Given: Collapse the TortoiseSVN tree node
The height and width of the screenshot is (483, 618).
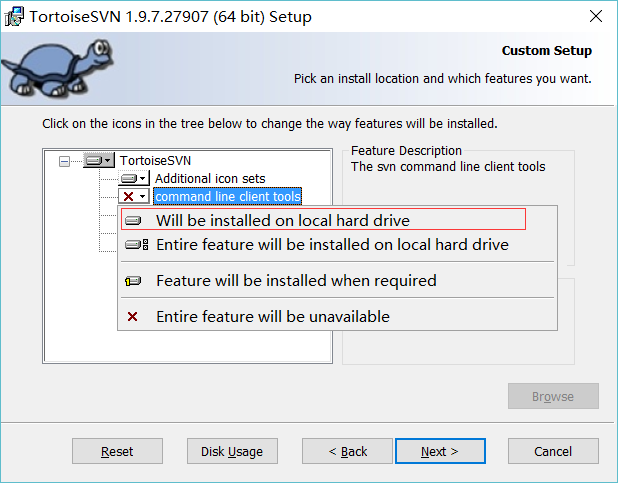Looking at the screenshot, I should click(x=64, y=161).
